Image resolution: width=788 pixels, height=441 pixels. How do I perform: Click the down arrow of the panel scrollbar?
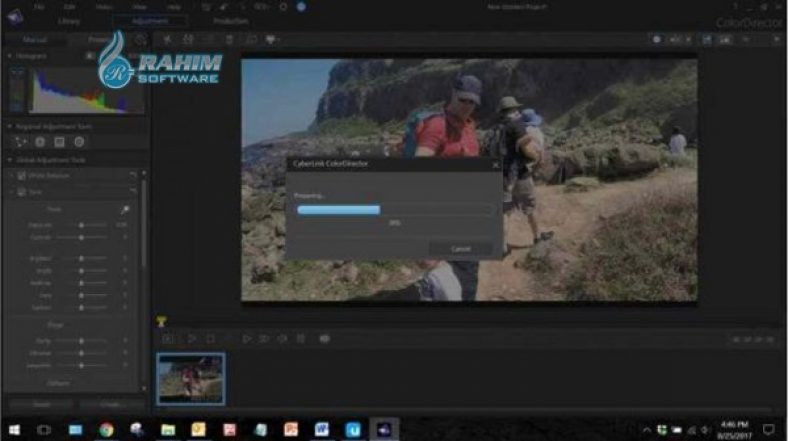point(144,388)
